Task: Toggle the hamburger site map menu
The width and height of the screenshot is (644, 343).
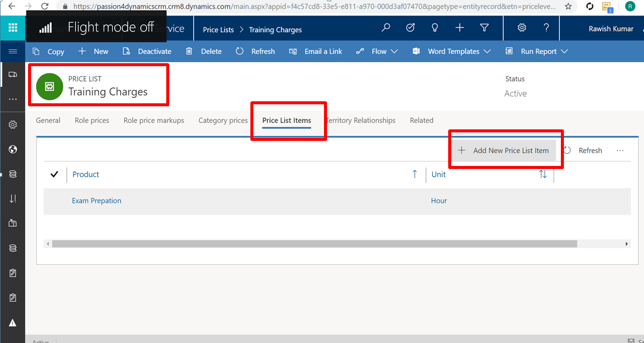Action: [13, 51]
